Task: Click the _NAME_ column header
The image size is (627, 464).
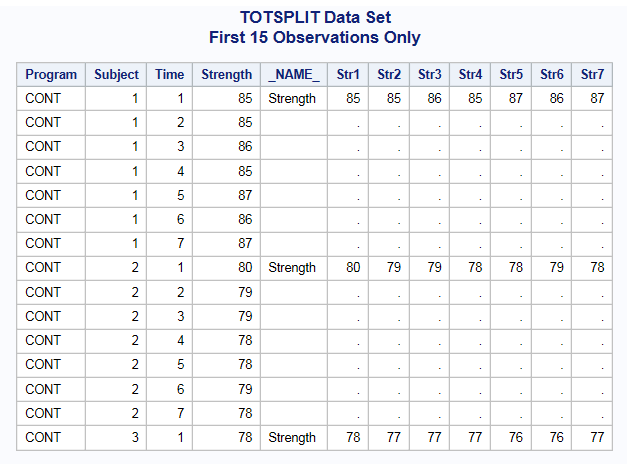Action: click(294, 74)
